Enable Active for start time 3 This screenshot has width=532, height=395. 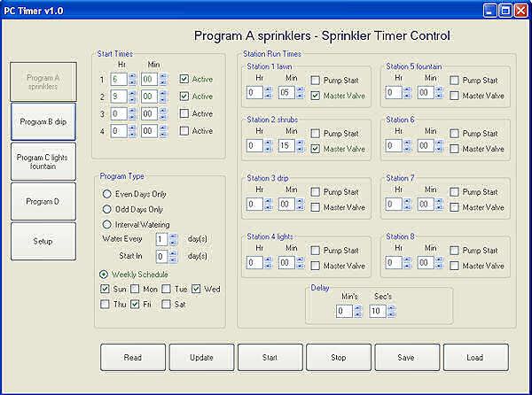[x=184, y=113]
